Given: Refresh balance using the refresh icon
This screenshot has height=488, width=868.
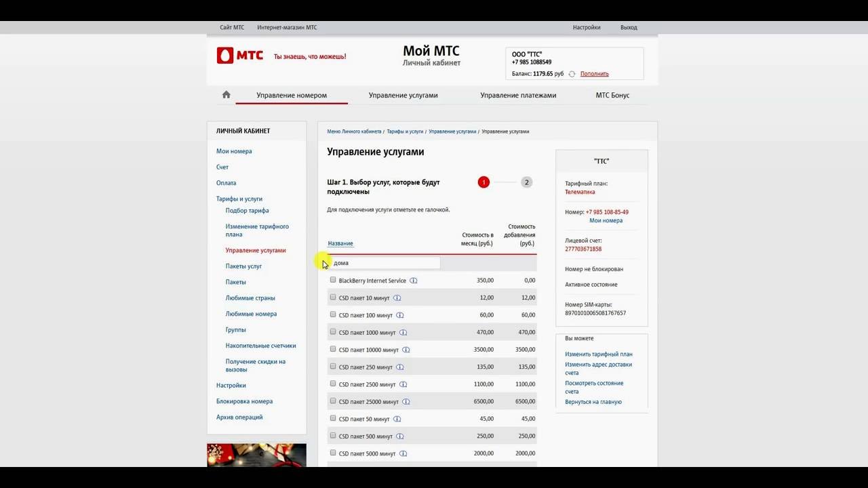Looking at the screenshot, I should pyautogui.click(x=572, y=74).
